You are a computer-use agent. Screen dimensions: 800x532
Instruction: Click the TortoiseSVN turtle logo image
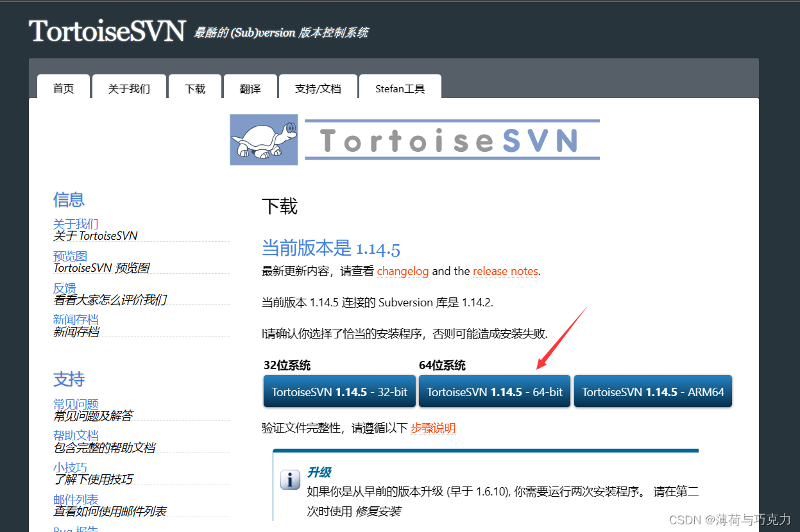tap(264, 140)
